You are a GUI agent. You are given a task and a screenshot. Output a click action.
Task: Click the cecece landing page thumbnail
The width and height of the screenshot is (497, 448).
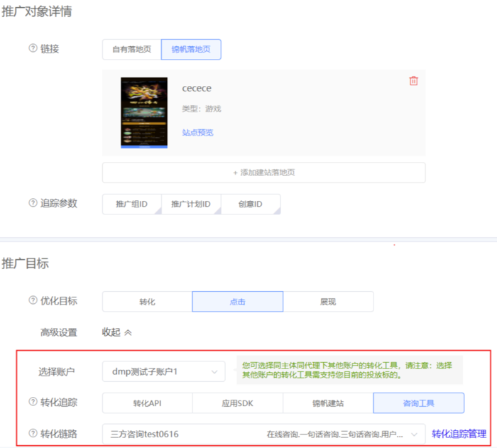pos(144,112)
